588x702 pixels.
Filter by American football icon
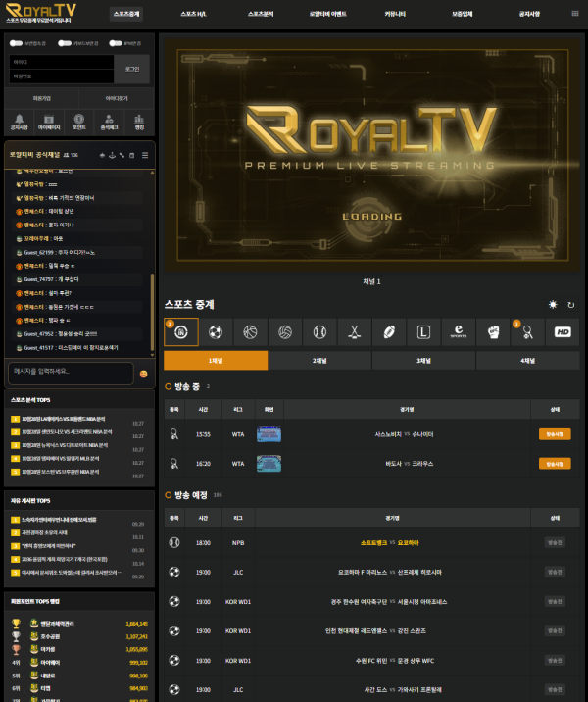[x=389, y=331]
